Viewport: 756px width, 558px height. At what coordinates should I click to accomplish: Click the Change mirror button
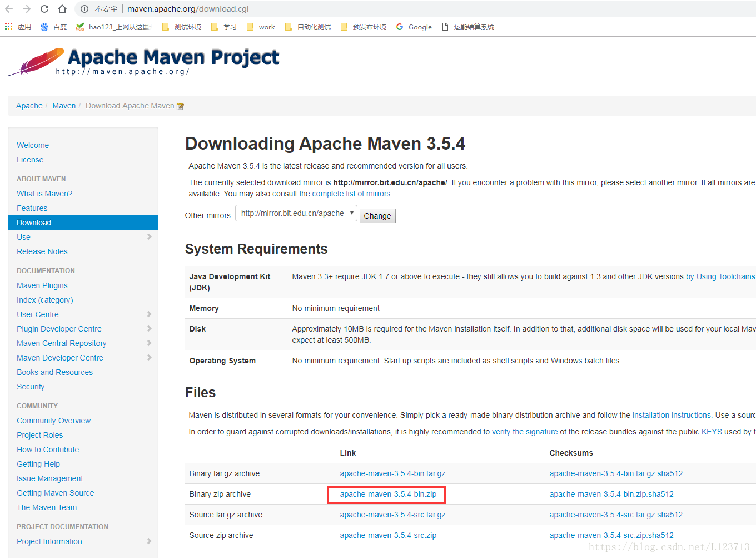click(x=377, y=216)
